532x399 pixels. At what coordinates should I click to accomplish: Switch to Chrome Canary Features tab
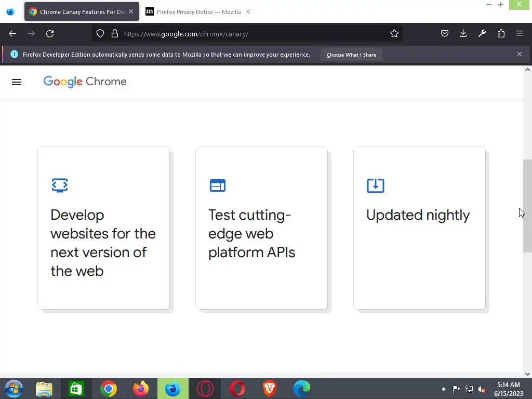(x=82, y=11)
